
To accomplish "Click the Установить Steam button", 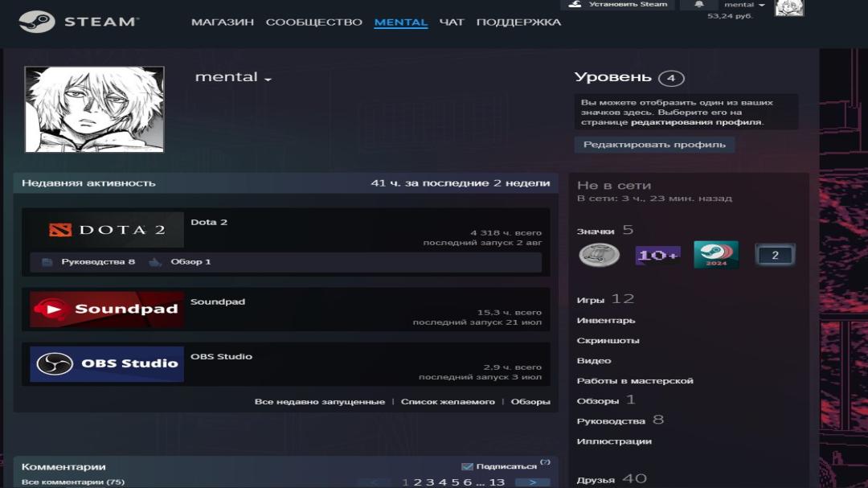I will click(x=617, y=5).
